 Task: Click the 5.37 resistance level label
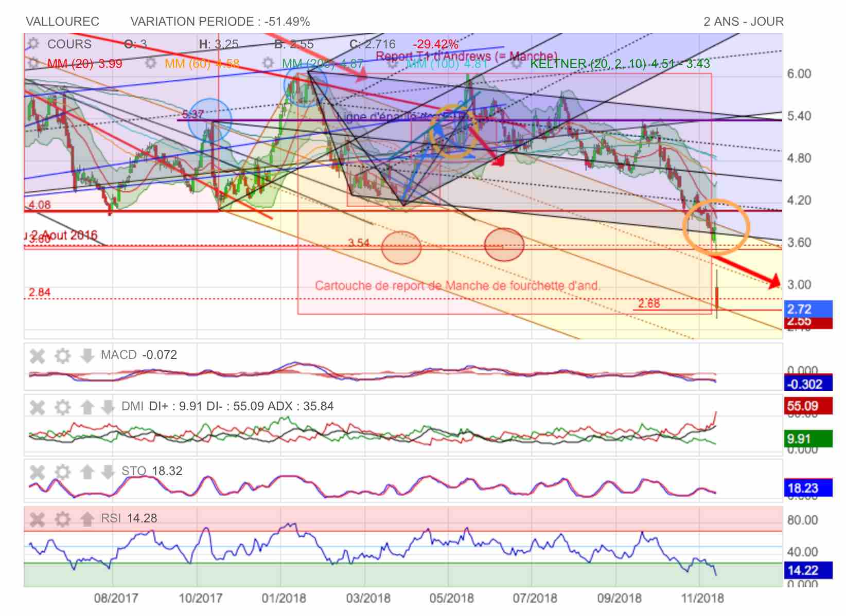click(192, 115)
